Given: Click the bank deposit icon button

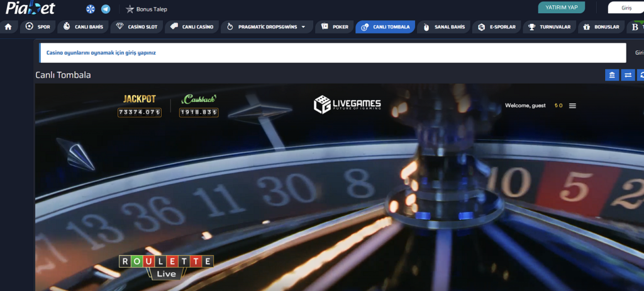Looking at the screenshot, I should coord(611,76).
